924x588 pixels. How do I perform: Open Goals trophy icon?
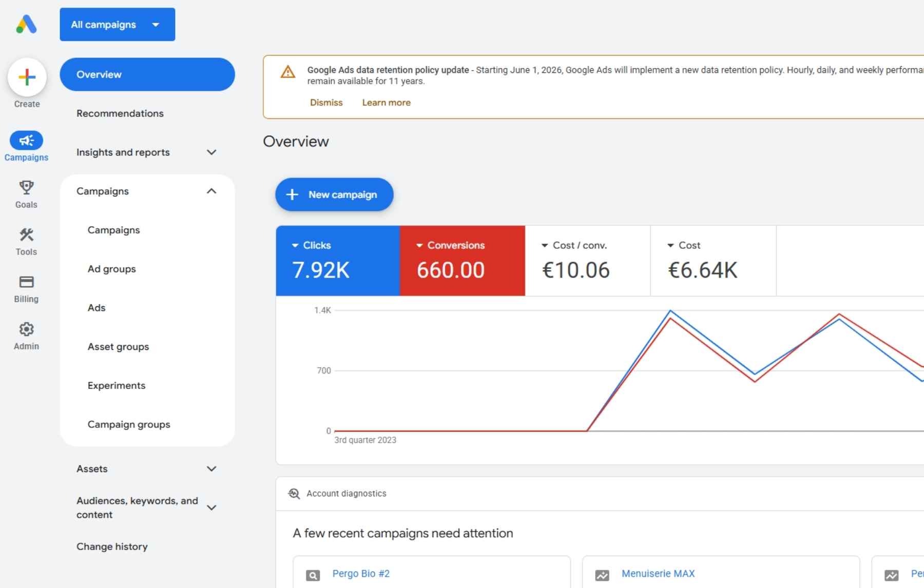coord(26,187)
